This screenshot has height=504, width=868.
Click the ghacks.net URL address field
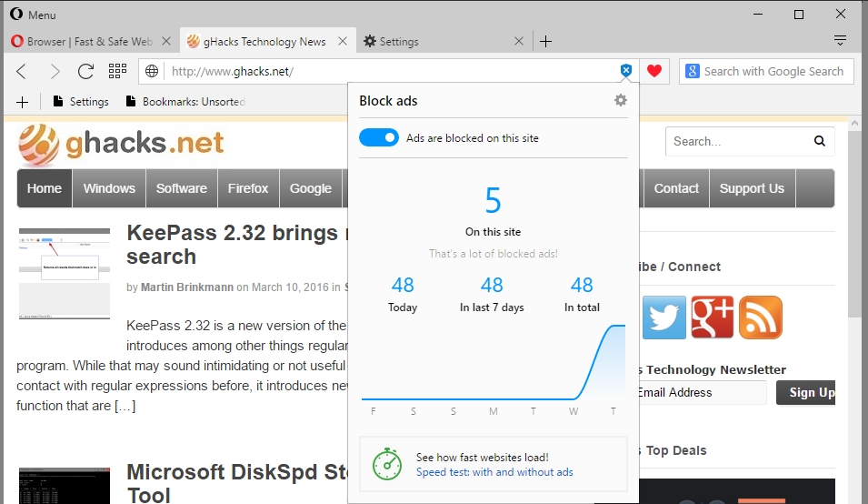(382, 71)
